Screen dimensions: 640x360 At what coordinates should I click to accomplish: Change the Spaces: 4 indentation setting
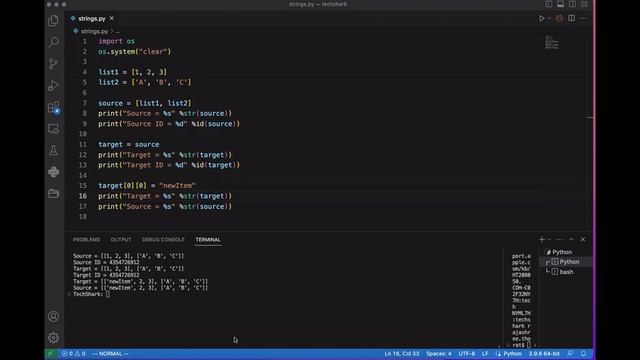439,354
